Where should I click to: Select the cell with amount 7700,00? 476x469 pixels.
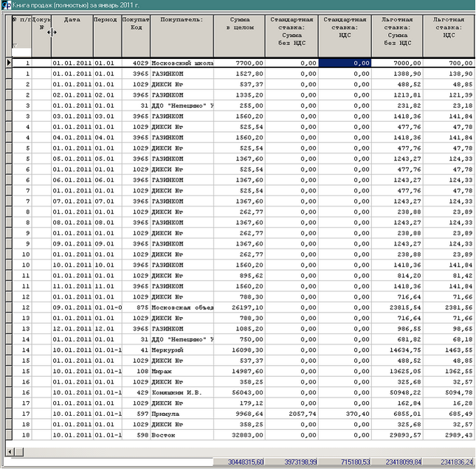coord(239,63)
